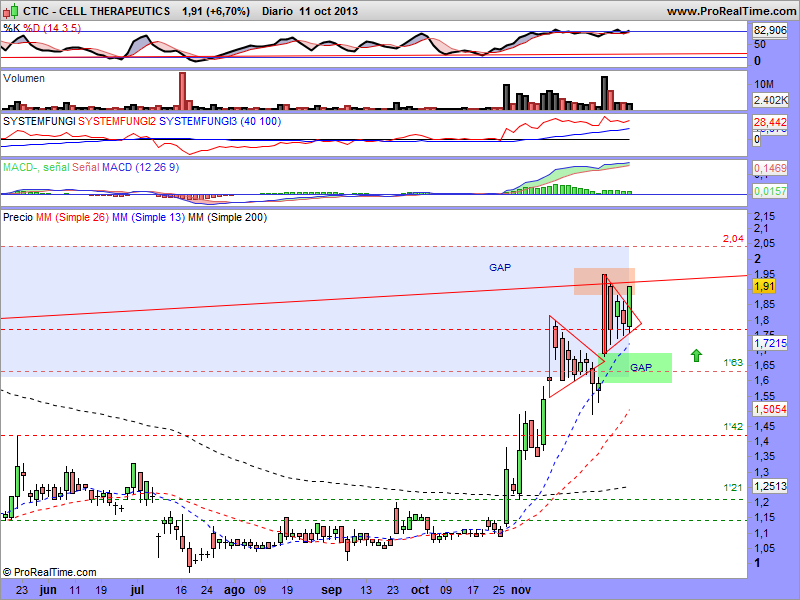Select the date 11 oct 2013
The height and width of the screenshot is (600, 800).
329,11
